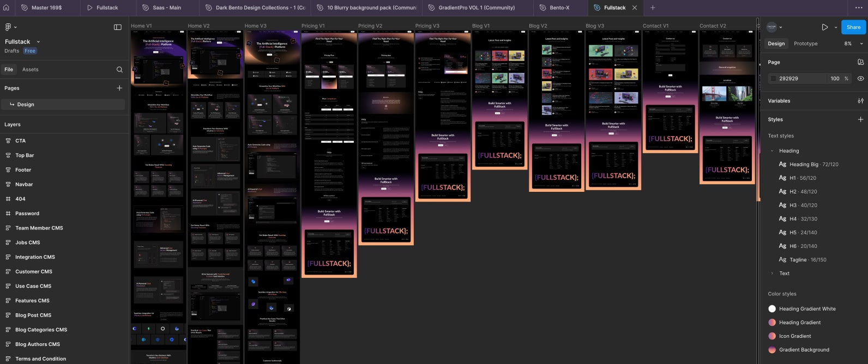Present the prototype with the play icon

click(824, 27)
